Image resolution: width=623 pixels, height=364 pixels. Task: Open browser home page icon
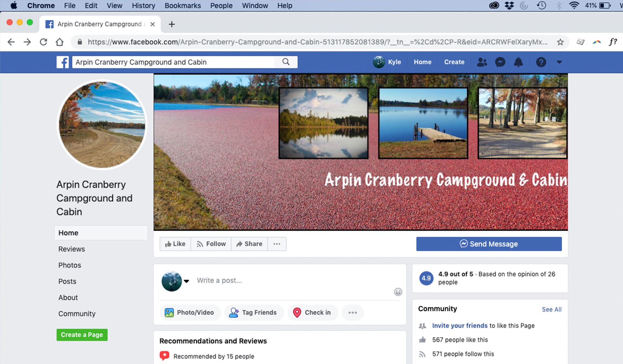(x=59, y=42)
